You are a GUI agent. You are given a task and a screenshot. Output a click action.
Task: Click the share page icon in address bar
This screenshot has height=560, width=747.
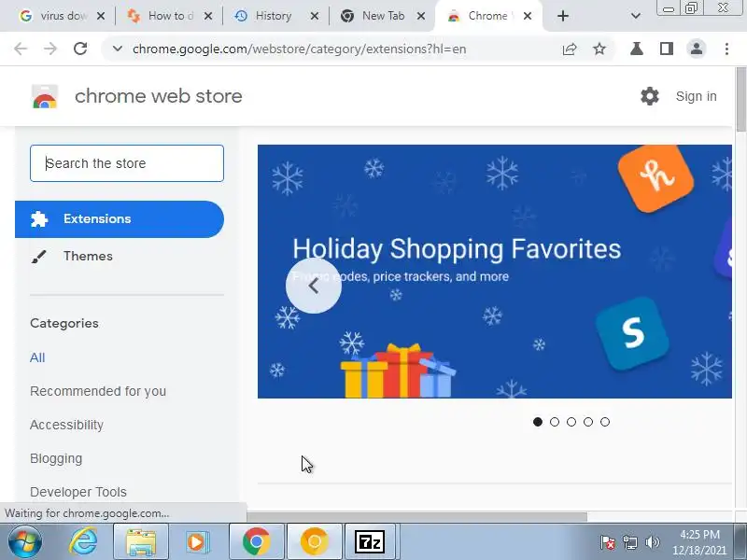tap(570, 49)
